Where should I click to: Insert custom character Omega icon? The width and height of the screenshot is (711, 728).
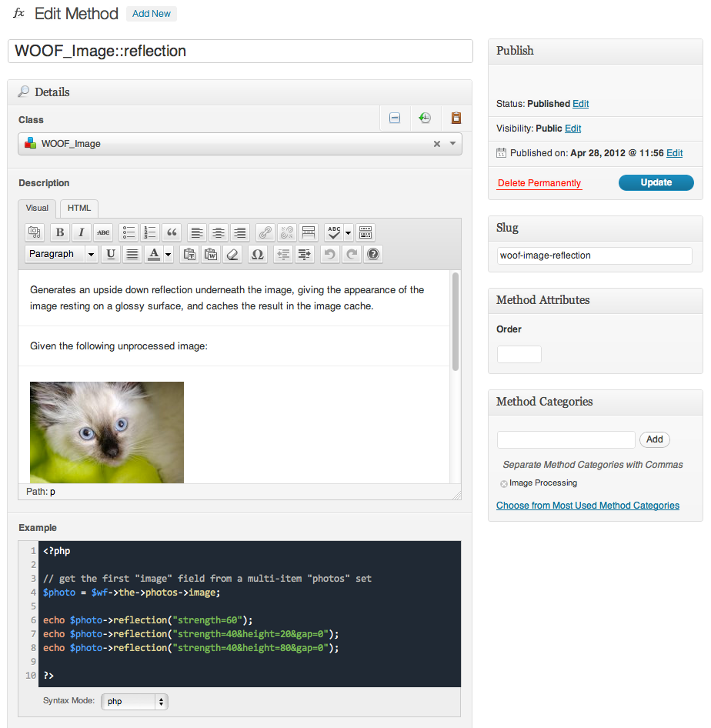pos(258,254)
